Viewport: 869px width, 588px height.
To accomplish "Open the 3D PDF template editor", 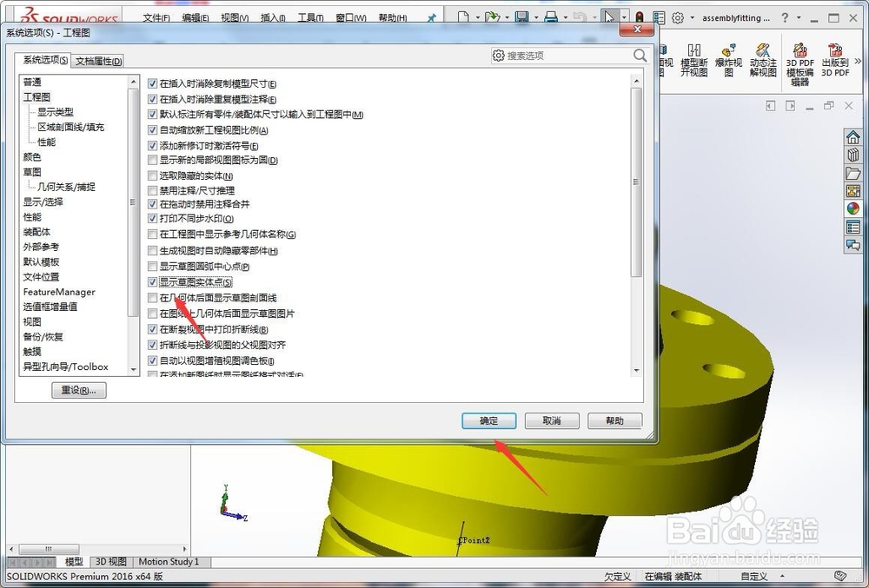I will click(x=799, y=64).
